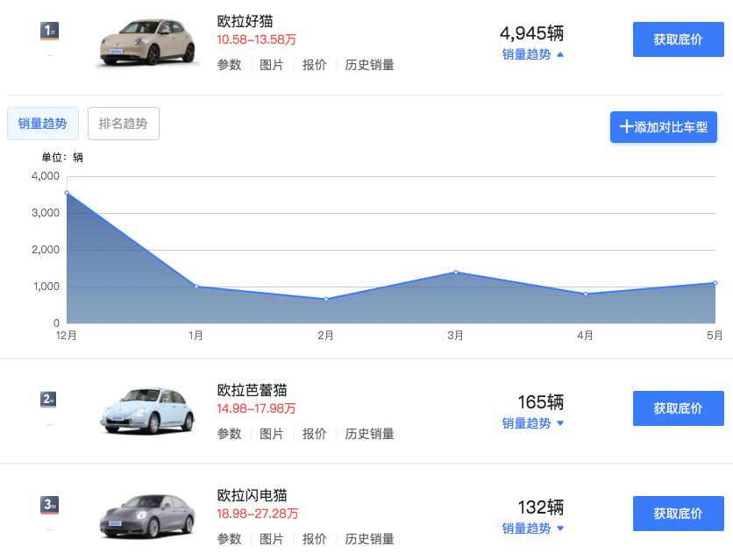
Task: Click the rank 3 badge icon
Action: 50,505
